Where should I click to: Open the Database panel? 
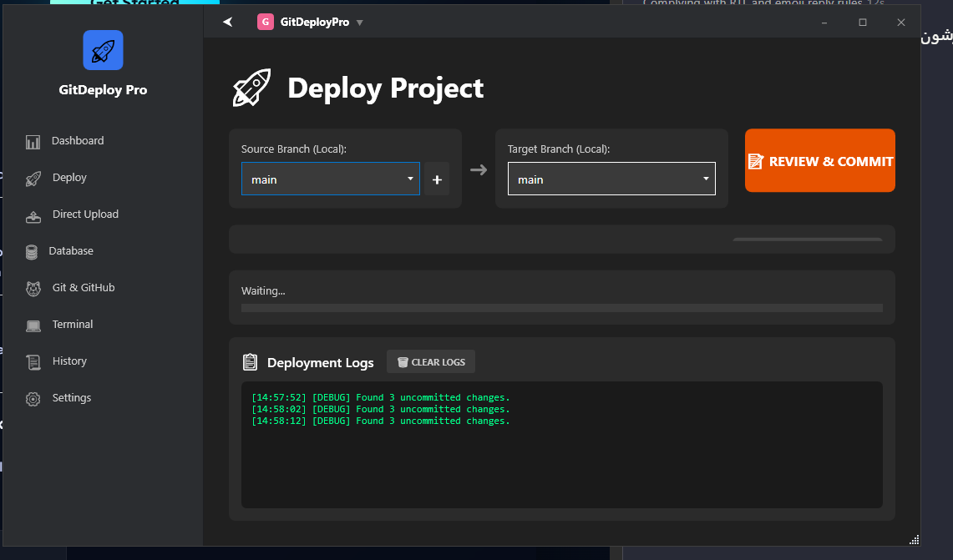point(69,250)
